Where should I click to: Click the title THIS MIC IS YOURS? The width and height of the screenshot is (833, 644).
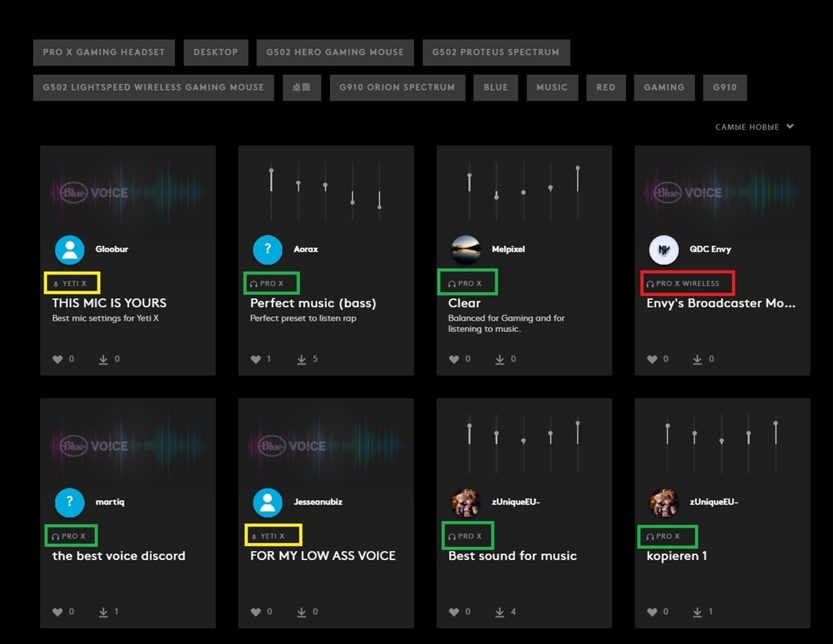tap(109, 303)
